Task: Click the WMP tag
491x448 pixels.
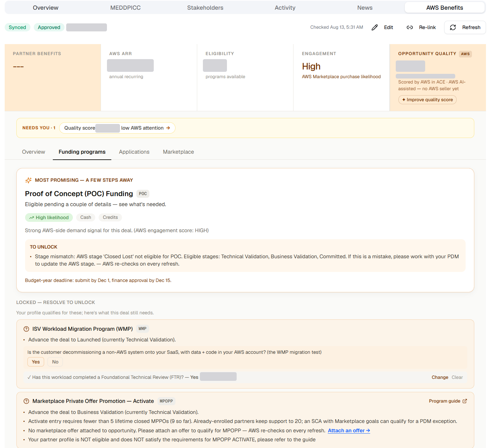Action: 142,329
